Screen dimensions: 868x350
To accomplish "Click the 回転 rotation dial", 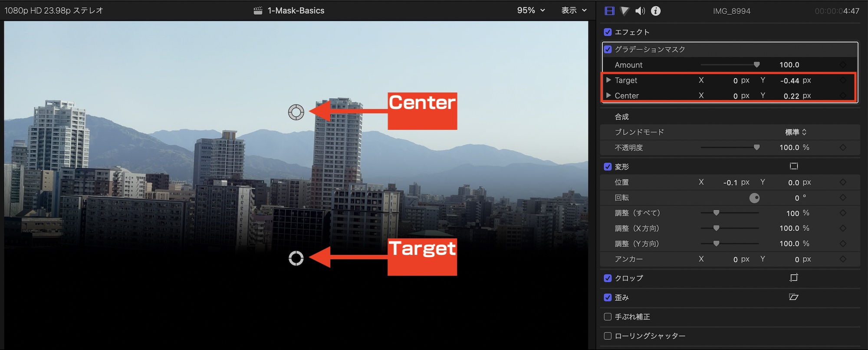I will pos(754,198).
